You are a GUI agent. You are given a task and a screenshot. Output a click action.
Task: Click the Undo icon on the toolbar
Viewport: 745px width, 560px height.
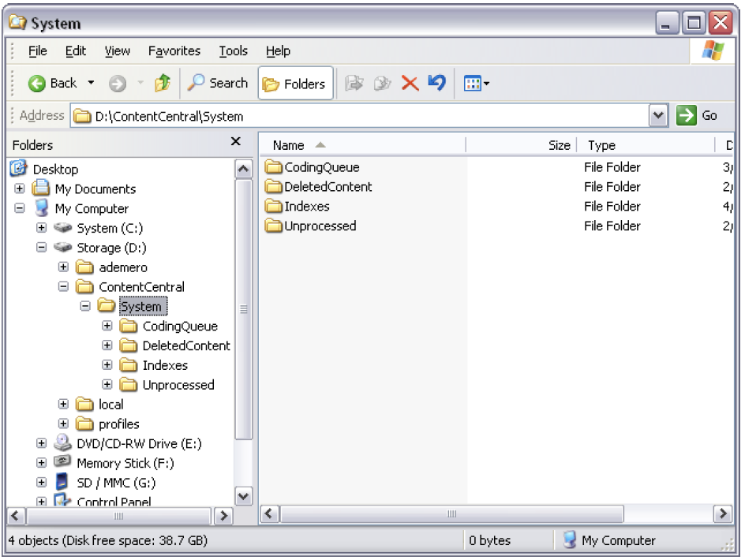click(x=436, y=83)
